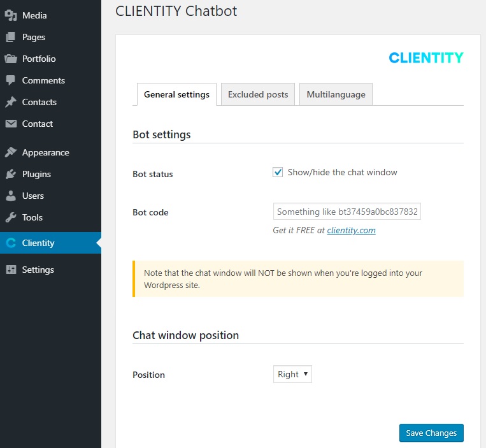The width and height of the screenshot is (486, 448).
Task: Open the Tools menu
Action: [x=50, y=217]
